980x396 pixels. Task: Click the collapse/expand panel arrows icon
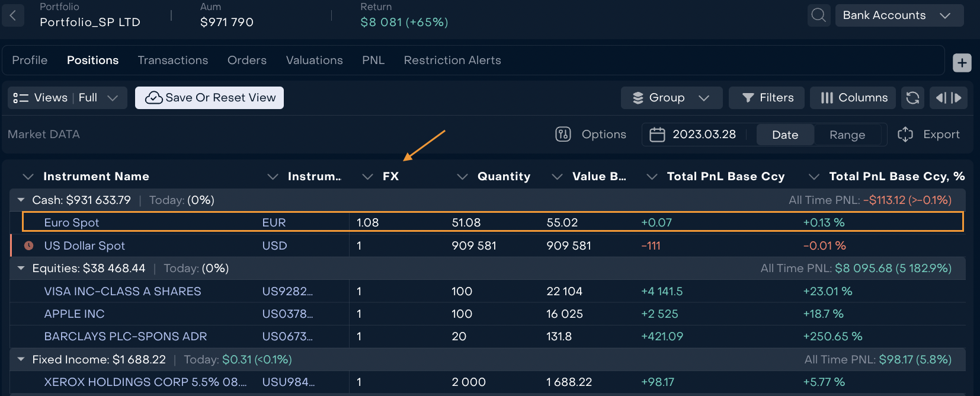pos(949,98)
